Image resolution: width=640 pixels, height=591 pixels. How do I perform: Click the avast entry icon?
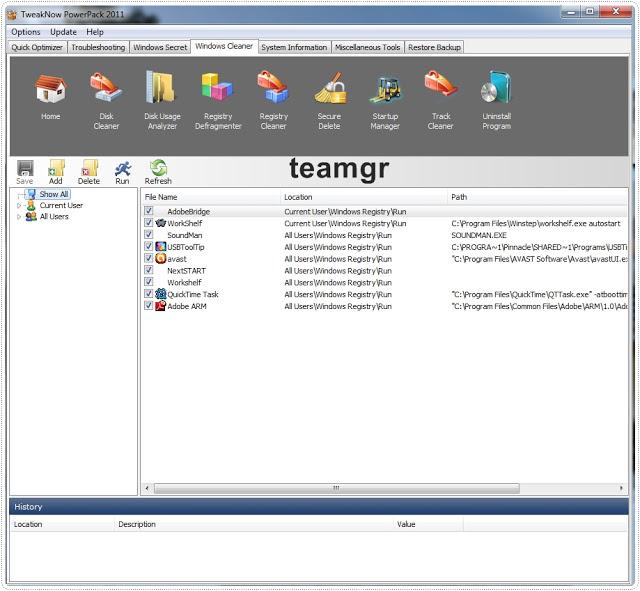click(160, 258)
